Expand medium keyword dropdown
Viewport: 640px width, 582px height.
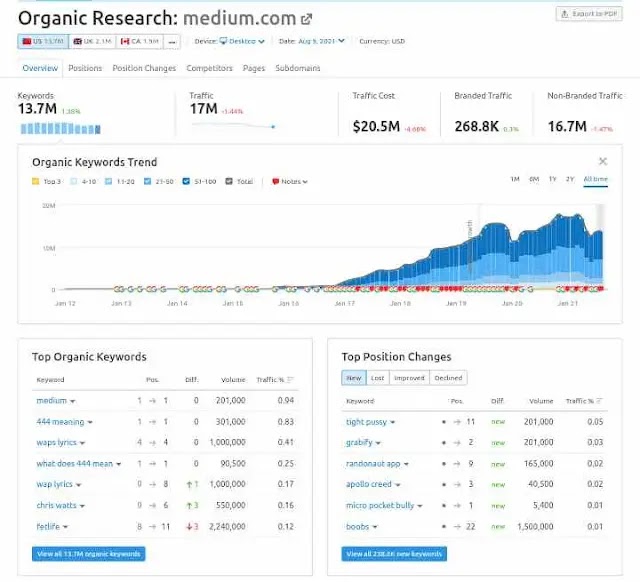pyautogui.click(x=73, y=401)
